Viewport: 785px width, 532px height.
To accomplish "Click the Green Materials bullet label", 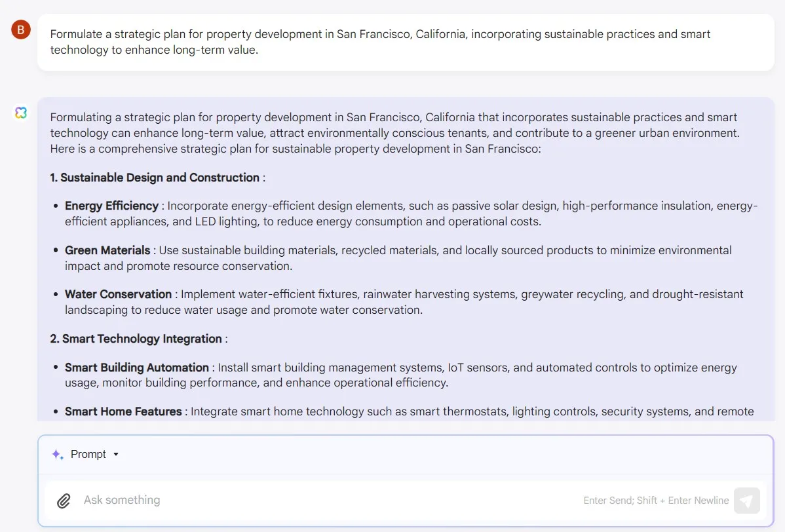I will [107, 250].
